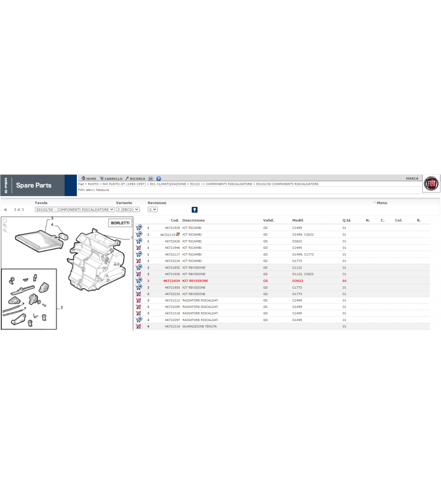
Task: Click the fit-to-window icon above zoom controls
Action: pyautogui.click(x=5, y=221)
